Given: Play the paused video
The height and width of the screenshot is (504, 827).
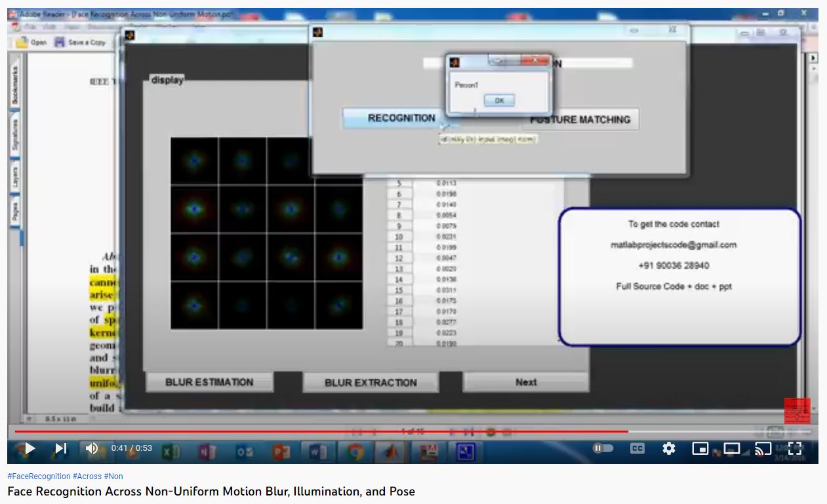Looking at the screenshot, I should (29, 448).
